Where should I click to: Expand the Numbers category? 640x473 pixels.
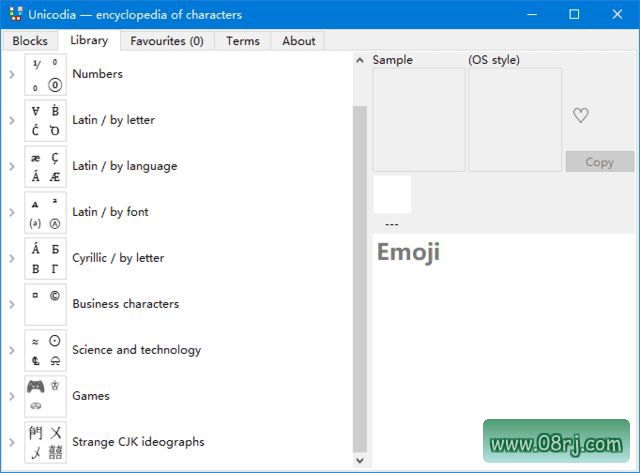tap(12, 74)
